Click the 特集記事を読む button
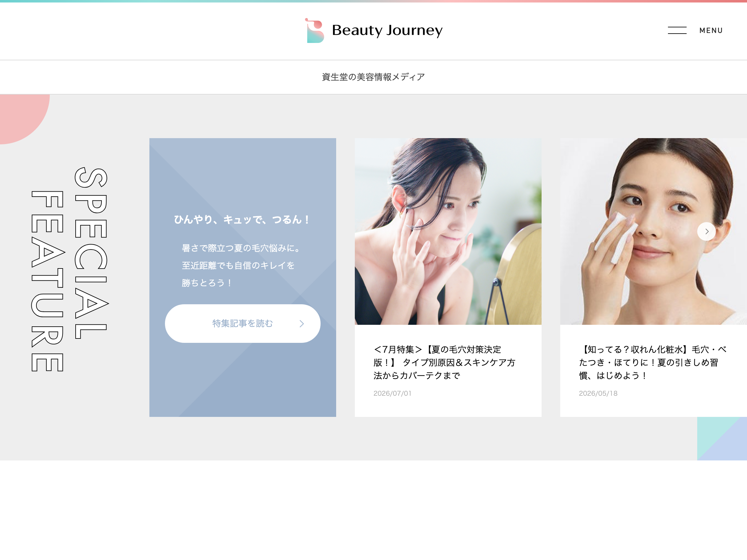Image resolution: width=747 pixels, height=560 pixels. 242,323
